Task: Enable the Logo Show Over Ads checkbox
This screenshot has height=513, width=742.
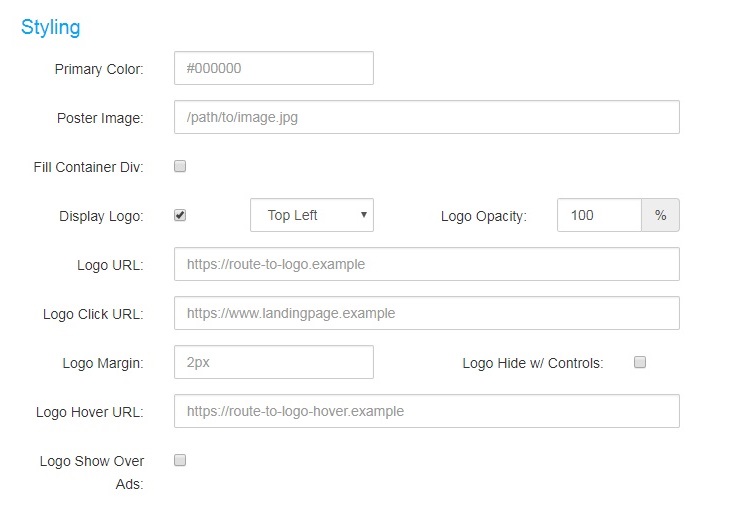Action: [x=180, y=460]
